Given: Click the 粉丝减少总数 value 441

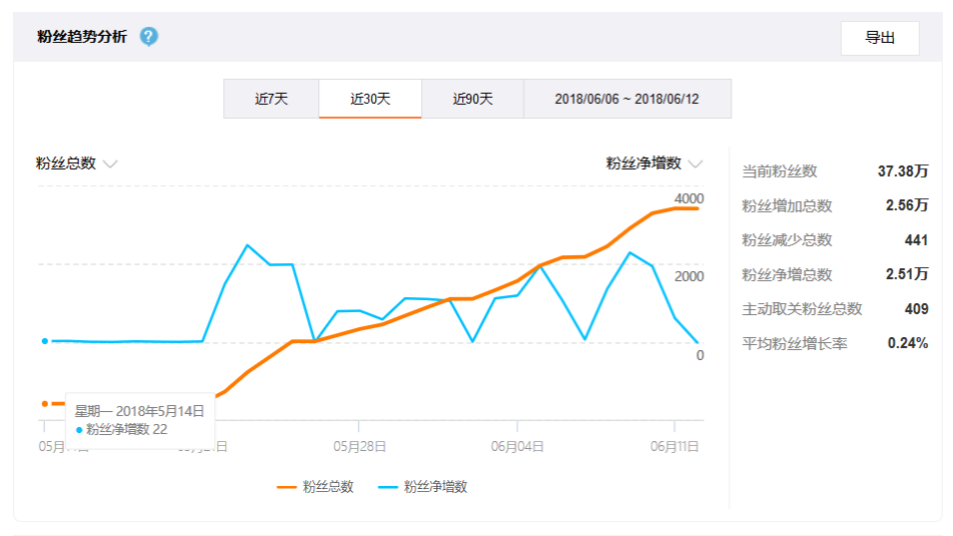Looking at the screenshot, I should [x=916, y=240].
